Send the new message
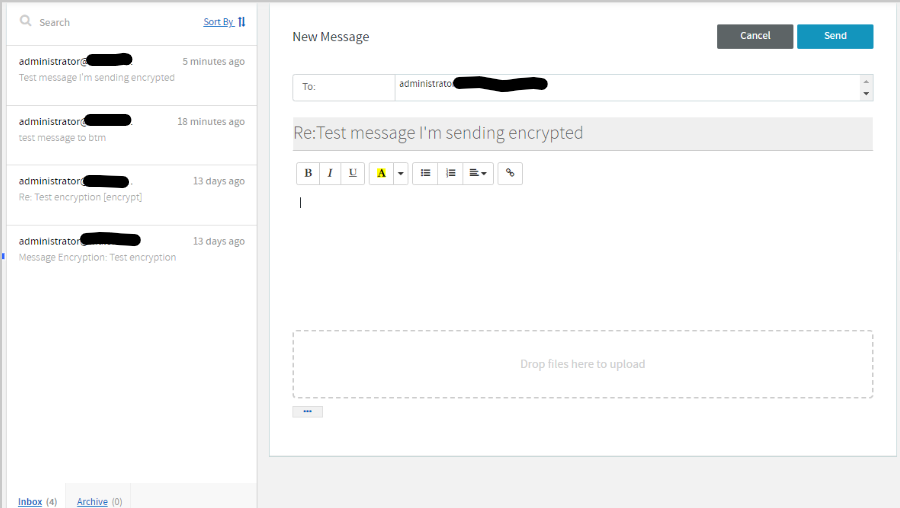The height and width of the screenshot is (508, 900). coord(835,36)
